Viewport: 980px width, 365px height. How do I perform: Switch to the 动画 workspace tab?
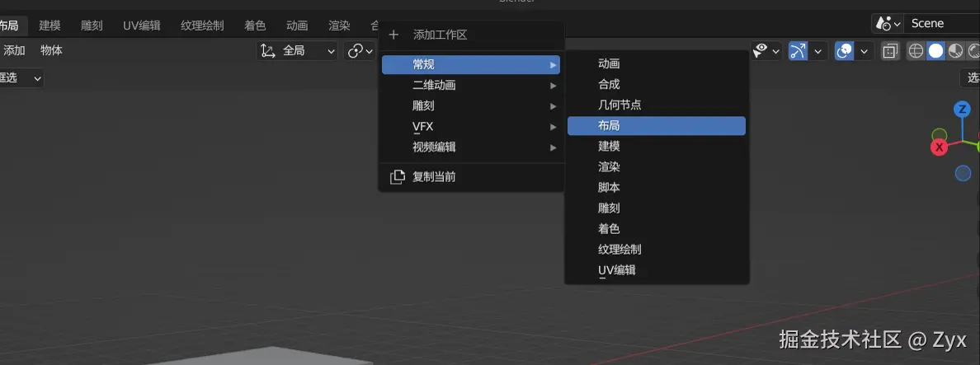tap(297, 26)
